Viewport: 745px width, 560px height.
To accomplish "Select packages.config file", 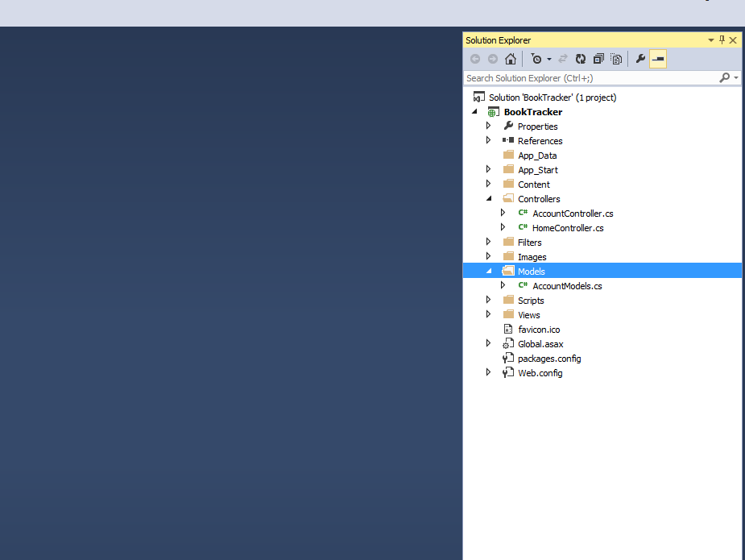I will (x=549, y=359).
